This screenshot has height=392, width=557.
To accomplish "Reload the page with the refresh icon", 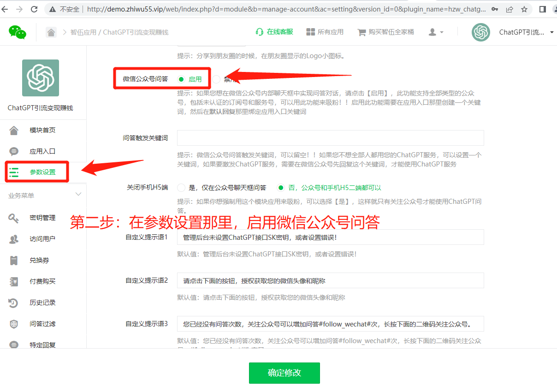I will [34, 9].
